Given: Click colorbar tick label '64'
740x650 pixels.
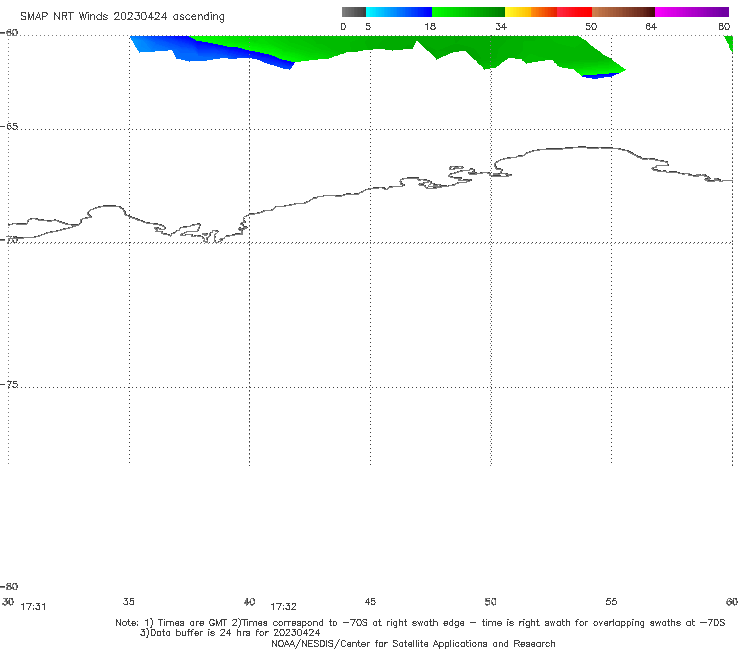Looking at the screenshot, I should coord(651,26).
